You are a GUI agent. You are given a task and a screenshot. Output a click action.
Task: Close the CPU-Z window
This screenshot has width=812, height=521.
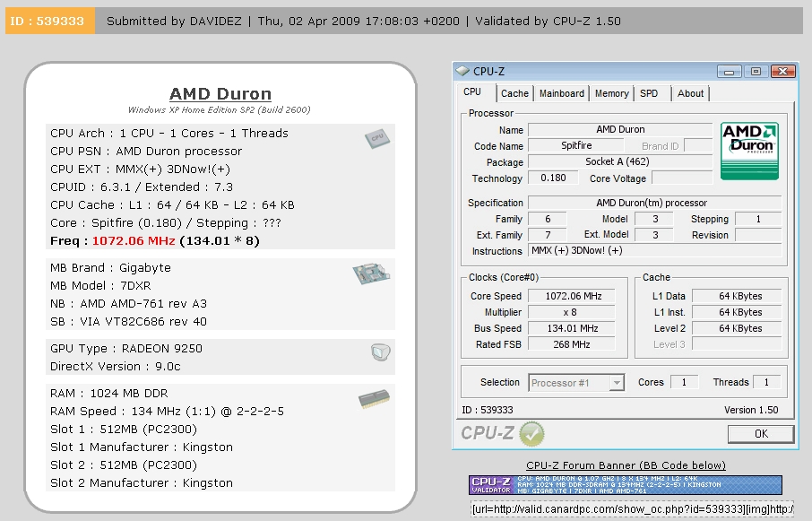[x=783, y=71]
